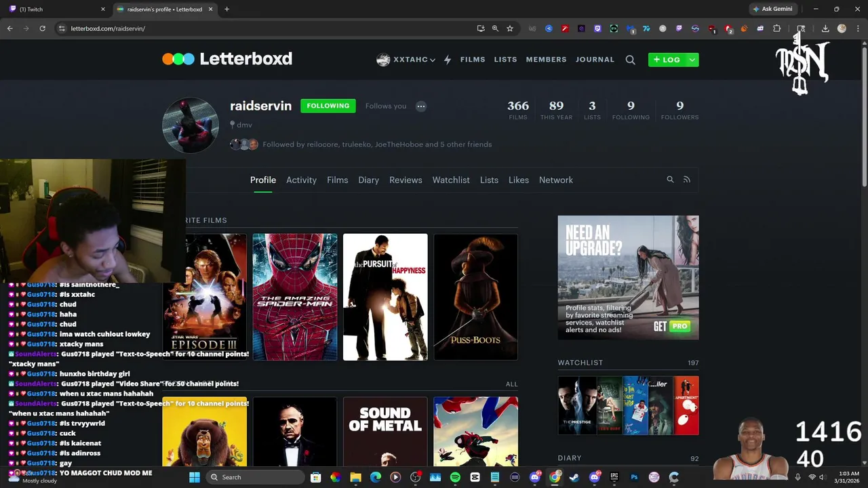Open the Windows Start menu
868x488 pixels.
click(x=195, y=477)
